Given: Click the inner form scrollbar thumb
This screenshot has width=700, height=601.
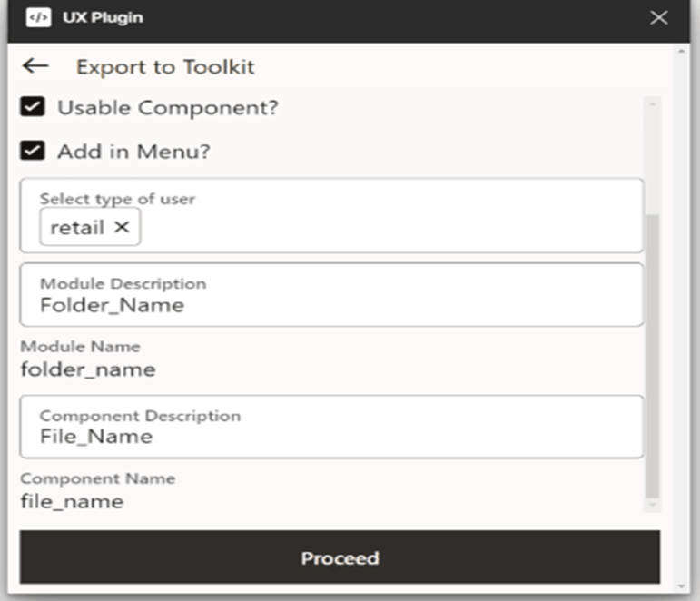Looking at the screenshot, I should click(x=652, y=354).
